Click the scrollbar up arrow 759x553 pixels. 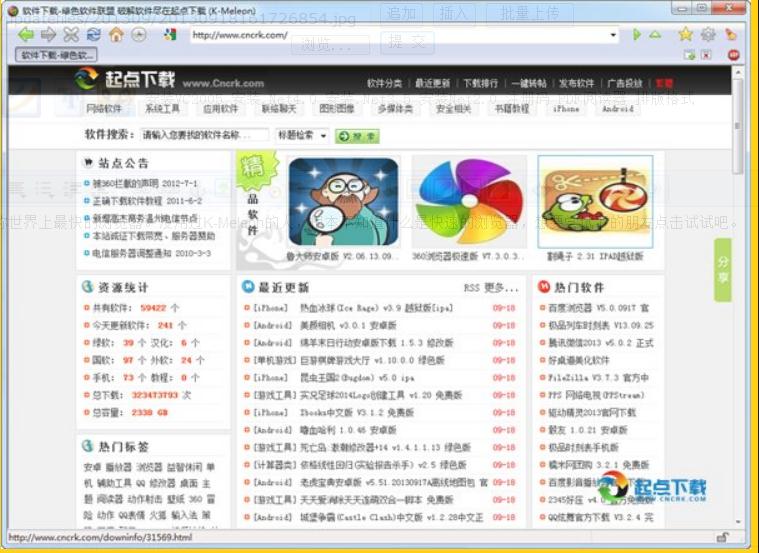pyautogui.click(x=738, y=73)
